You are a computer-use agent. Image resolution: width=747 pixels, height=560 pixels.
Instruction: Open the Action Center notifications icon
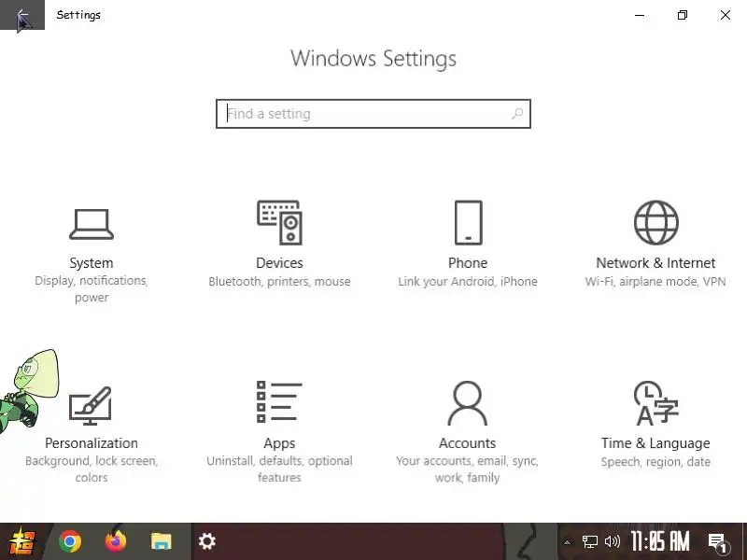tap(717, 542)
